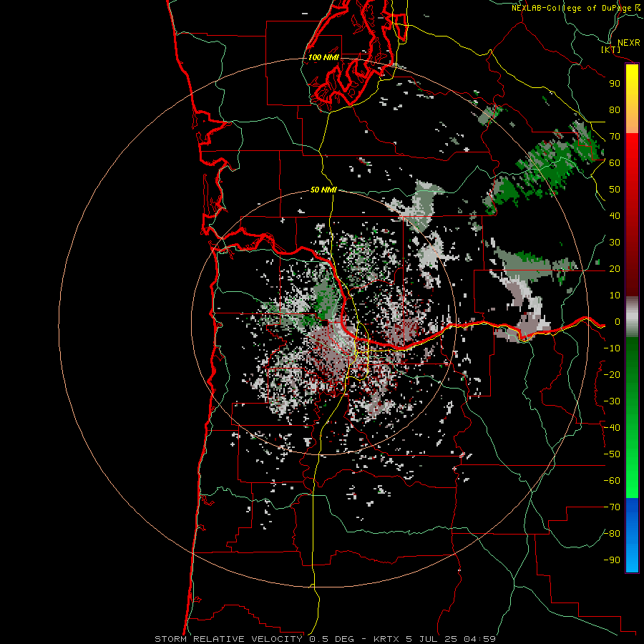Click STORM RELATIVE VELOCITY in the caption
644x644 pixels.
[228, 639]
